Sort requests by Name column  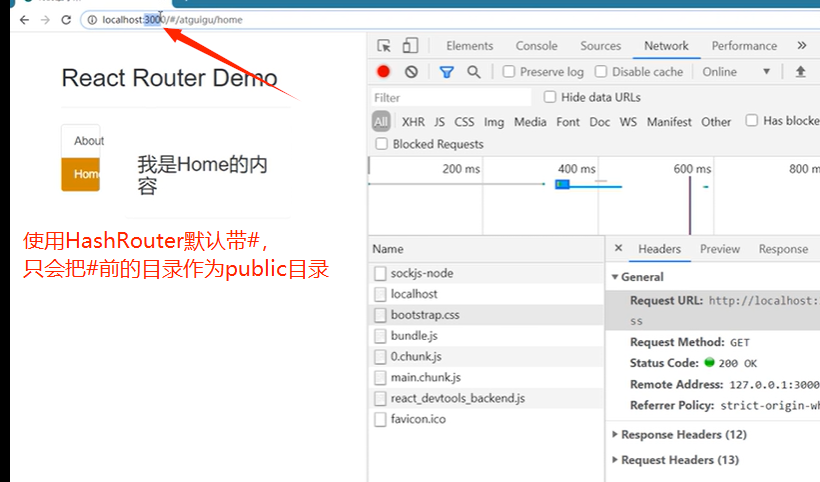pos(486,249)
